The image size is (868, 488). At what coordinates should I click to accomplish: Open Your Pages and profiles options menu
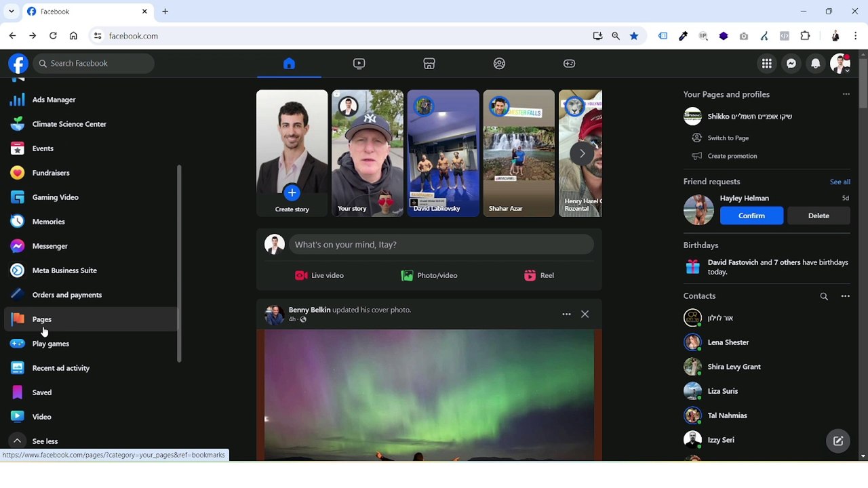[x=846, y=94]
